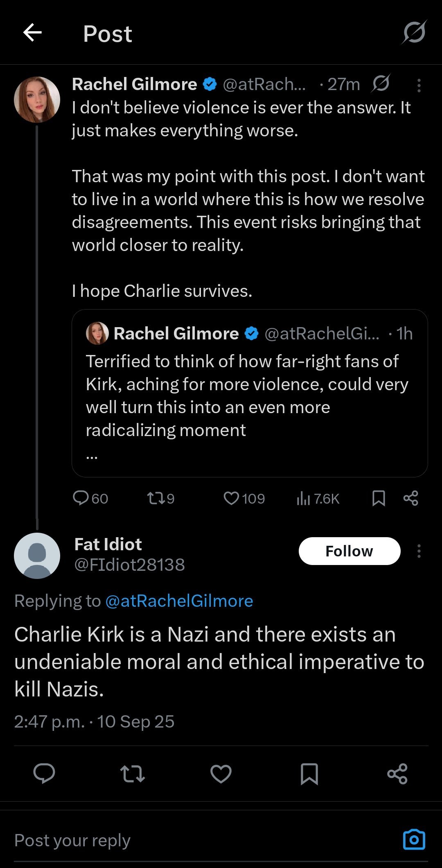Follow the Fat Idiot account

point(350,551)
